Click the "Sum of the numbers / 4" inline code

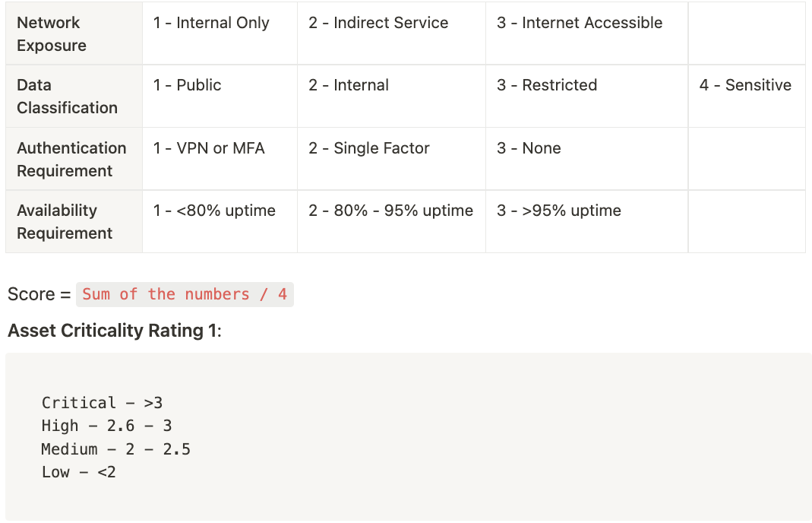(x=185, y=294)
